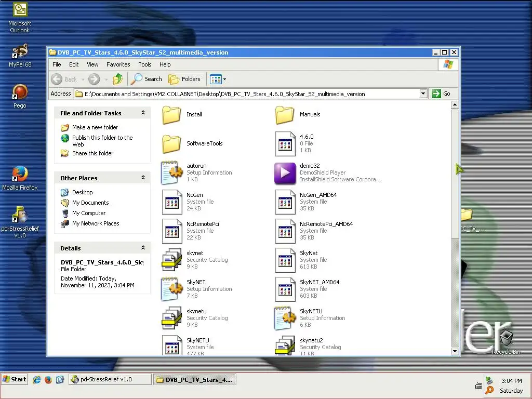
Task: Select the NcRemotePci system file icon
Action: (172, 231)
